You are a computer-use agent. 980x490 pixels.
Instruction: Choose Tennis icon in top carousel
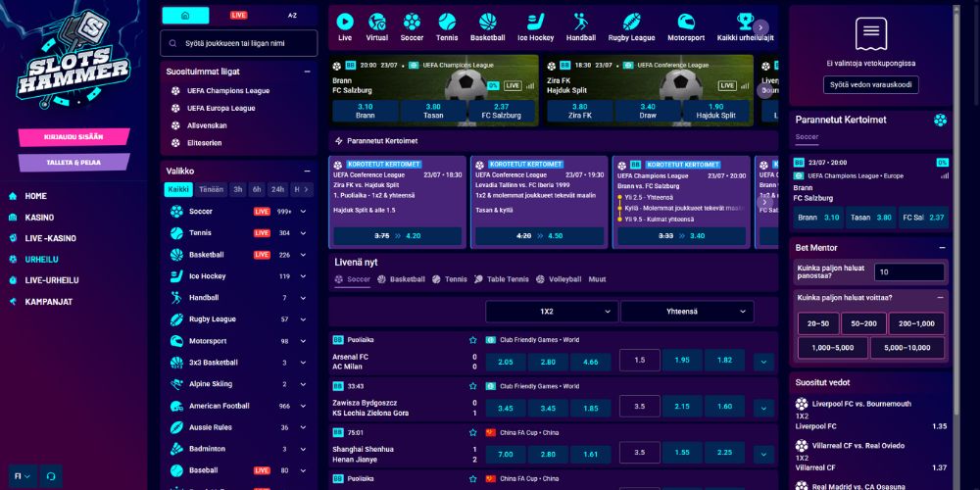click(447, 23)
